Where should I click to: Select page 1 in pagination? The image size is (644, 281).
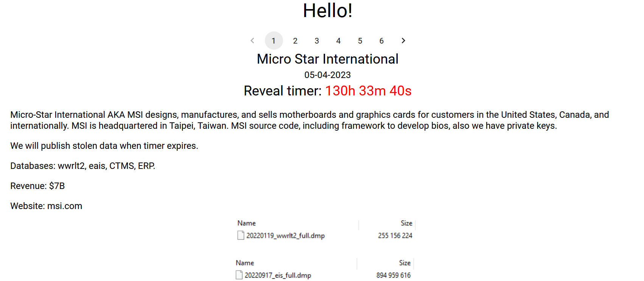274,41
